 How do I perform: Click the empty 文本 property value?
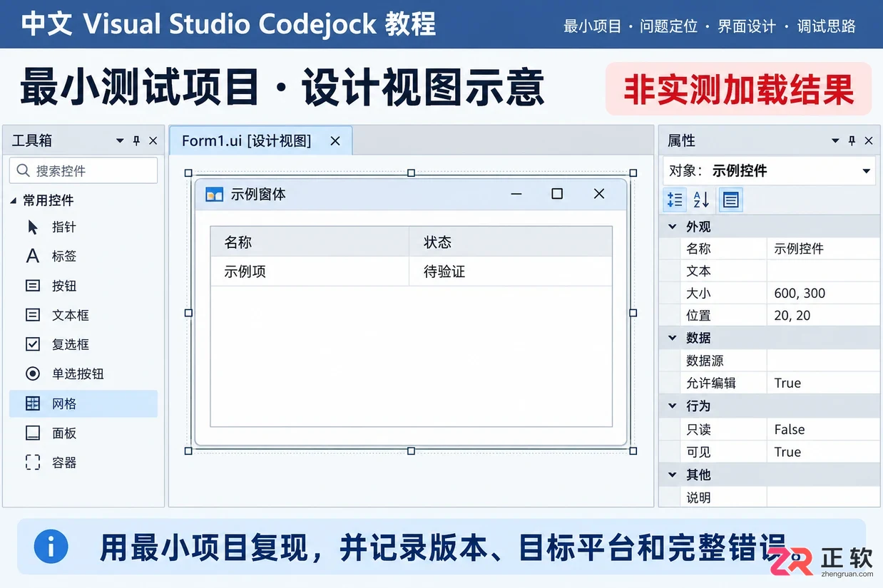click(x=823, y=271)
